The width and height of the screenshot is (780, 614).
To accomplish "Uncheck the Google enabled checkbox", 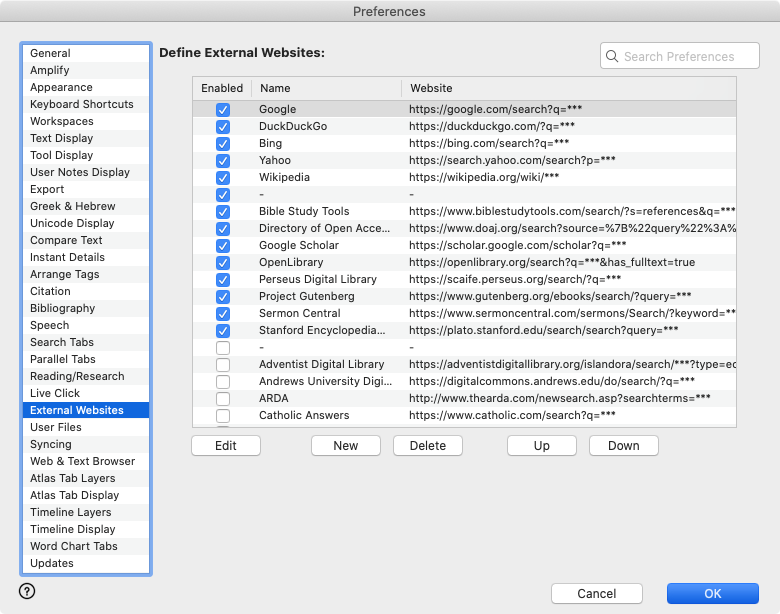I will [x=223, y=110].
